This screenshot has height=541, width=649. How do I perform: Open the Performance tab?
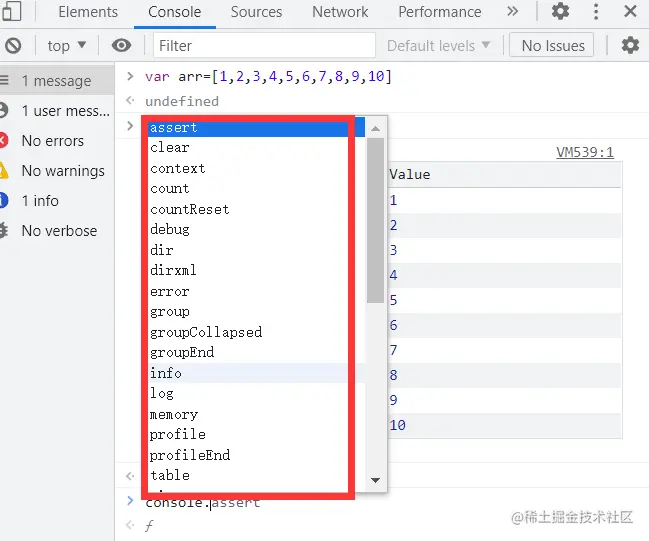pyautogui.click(x=440, y=12)
